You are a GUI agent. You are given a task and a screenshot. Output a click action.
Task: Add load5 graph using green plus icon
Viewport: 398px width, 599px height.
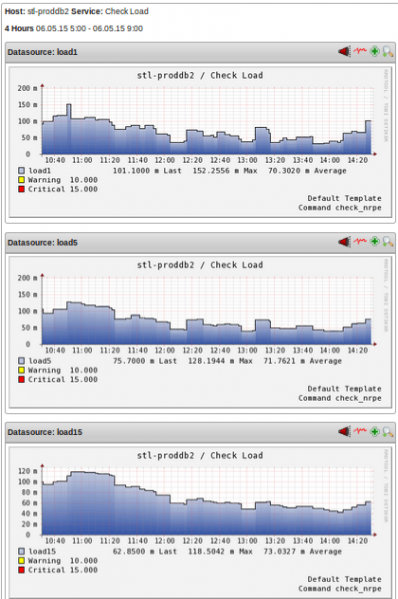(375, 241)
